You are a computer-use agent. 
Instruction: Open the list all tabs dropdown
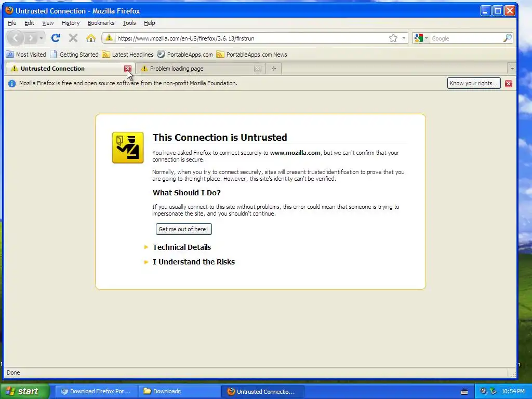(512, 69)
